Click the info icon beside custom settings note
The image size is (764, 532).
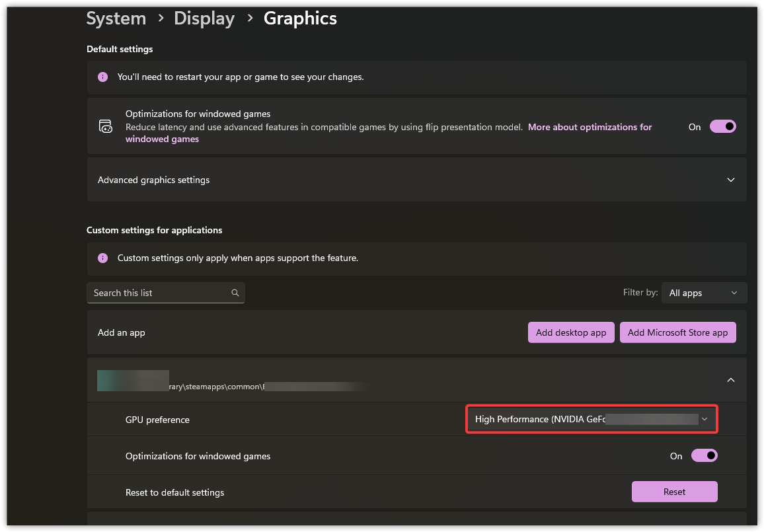(x=102, y=258)
